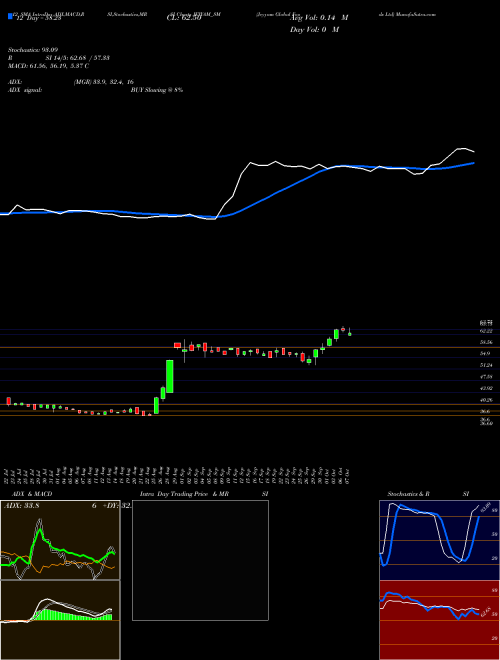
Task: Click the blue 12-day SMA line's right end
Action: tap(474, 162)
